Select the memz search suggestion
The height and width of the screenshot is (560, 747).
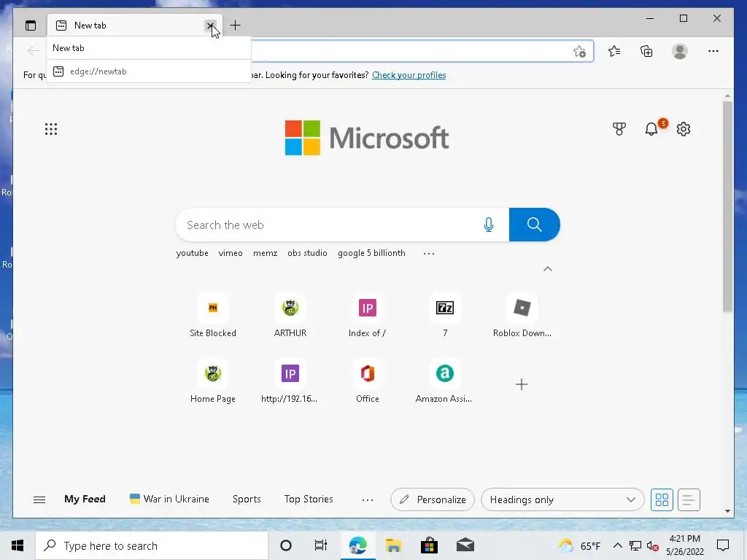266,253
